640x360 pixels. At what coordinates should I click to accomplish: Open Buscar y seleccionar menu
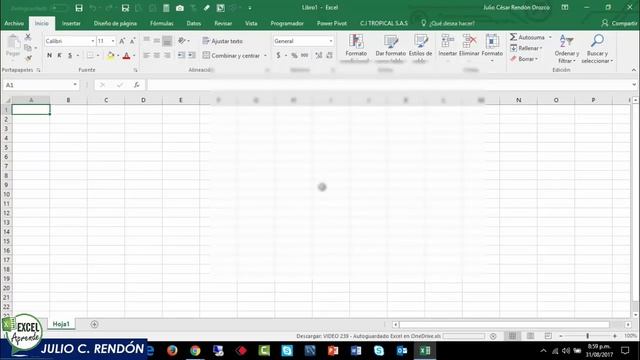pos(597,49)
